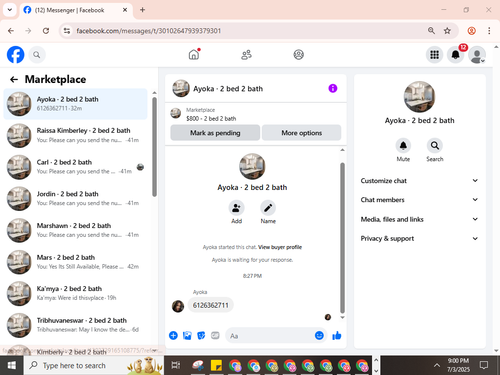The width and height of the screenshot is (500, 375).
Task: Show hidden system tray icons
Action: (436, 365)
